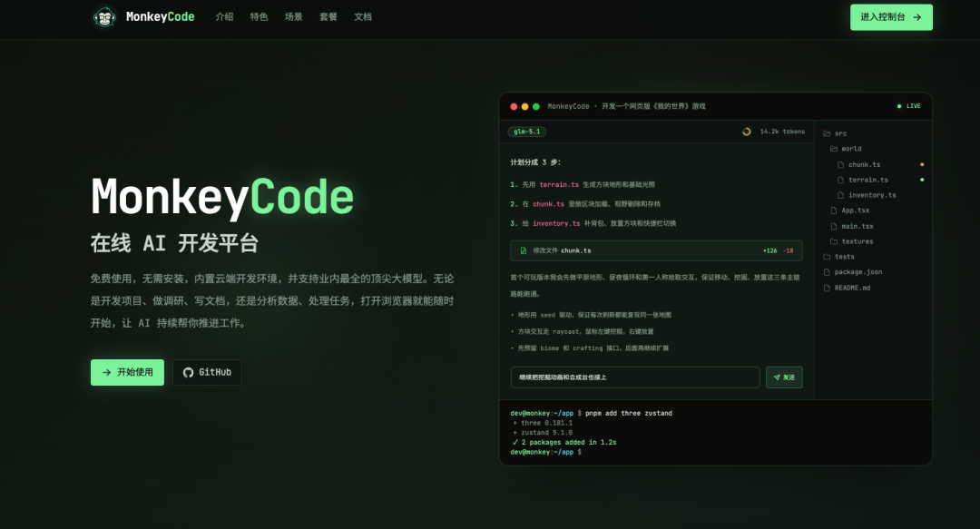Image resolution: width=980 pixels, height=529 pixels.
Task: Click the 14.2k tokens counter
Action: 782,132
